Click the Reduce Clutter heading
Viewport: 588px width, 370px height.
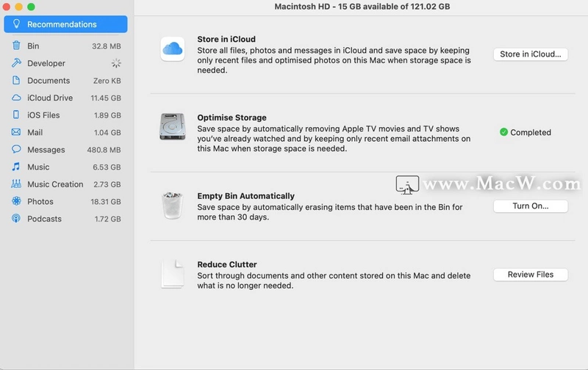(x=227, y=264)
